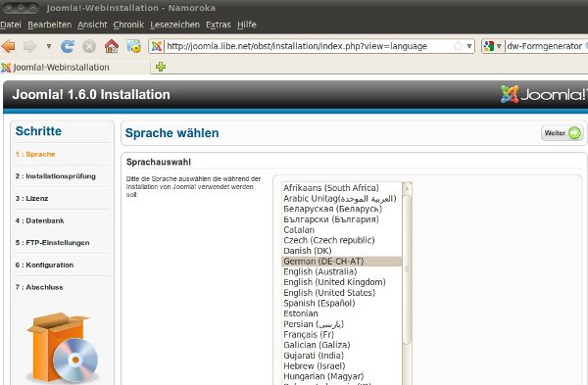Screen dimensions: 588x385
Task: Select Afrikaans (South Africa) in the language list
Action: pyautogui.click(x=342, y=188)
